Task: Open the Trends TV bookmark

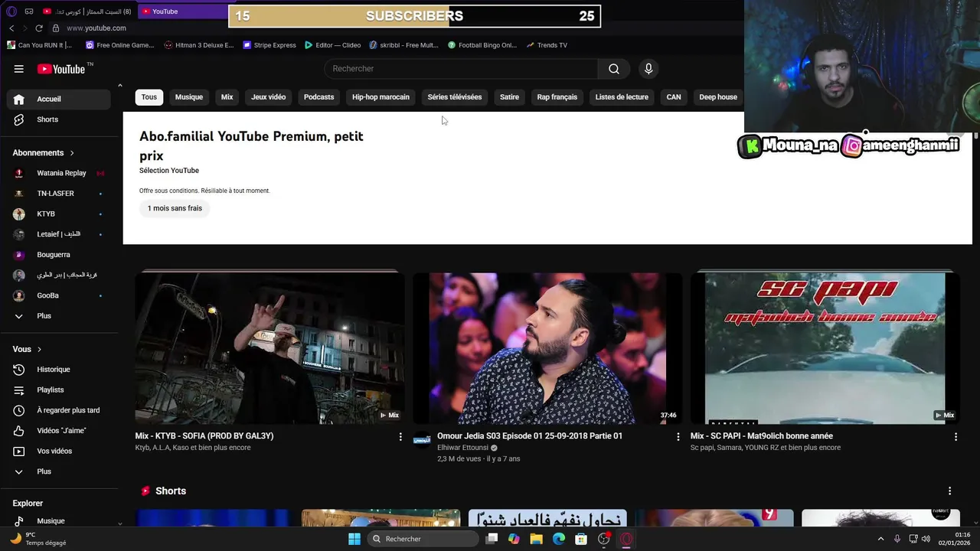Action: pos(547,45)
